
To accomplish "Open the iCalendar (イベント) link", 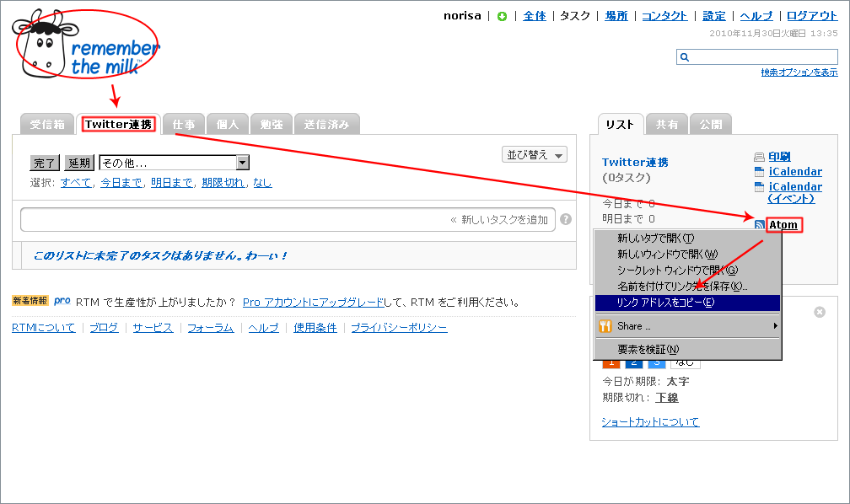I will coord(795,192).
